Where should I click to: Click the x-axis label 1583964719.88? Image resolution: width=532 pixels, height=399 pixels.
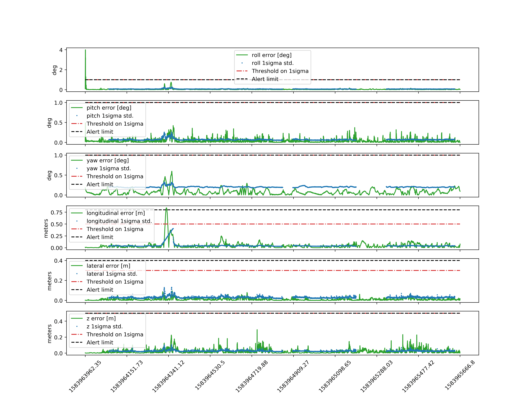click(x=252, y=377)
